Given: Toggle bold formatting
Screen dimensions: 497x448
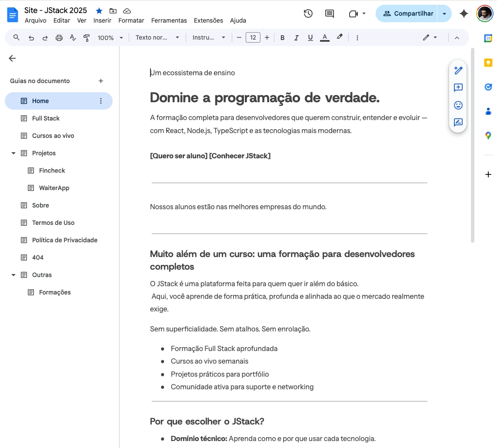Looking at the screenshot, I should coord(282,38).
